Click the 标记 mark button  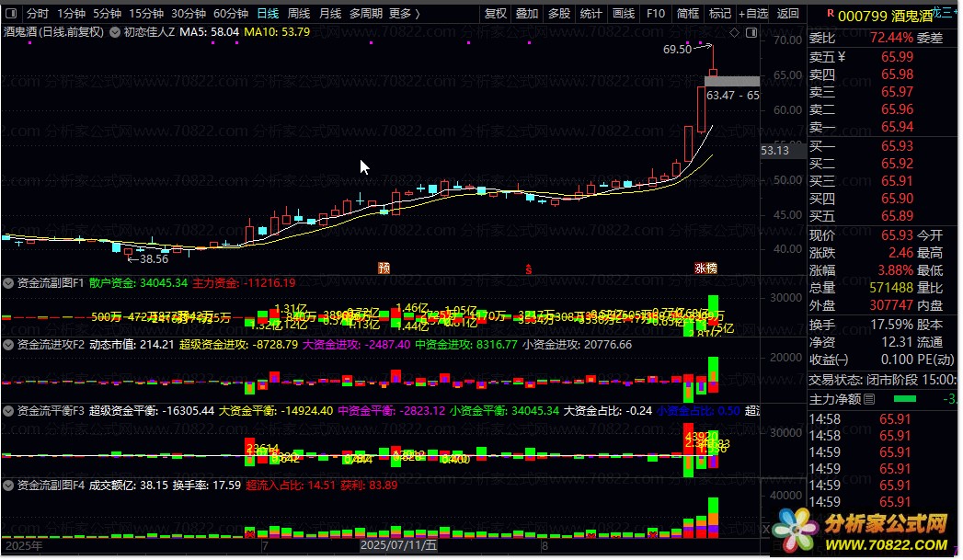coord(720,14)
